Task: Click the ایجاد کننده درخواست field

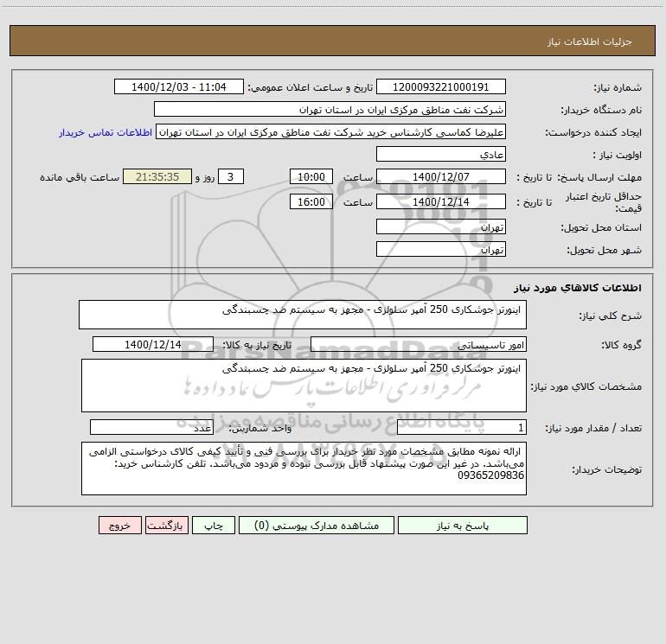Action: point(331,131)
